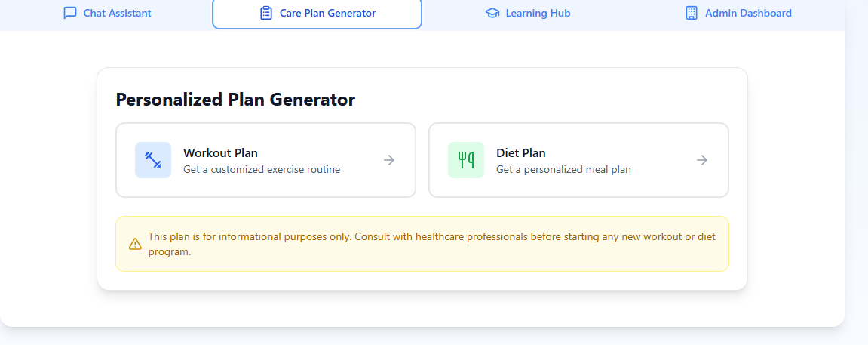The image size is (868, 345).
Task: Go to the Admin Dashboard tab
Action: 748,13
